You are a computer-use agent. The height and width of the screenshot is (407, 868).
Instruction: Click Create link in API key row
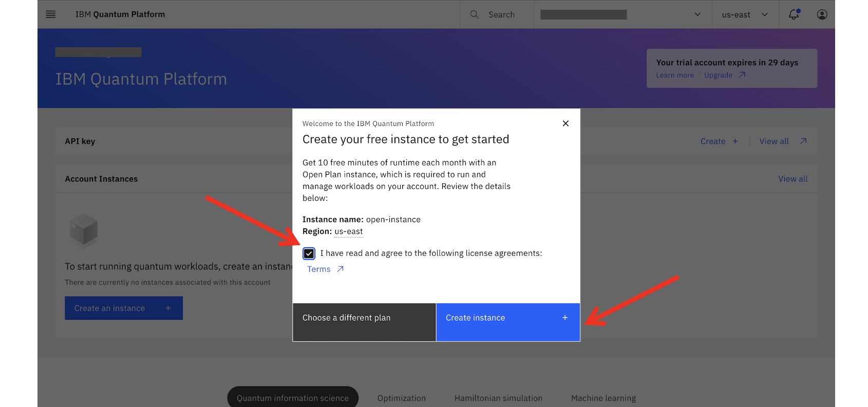pyautogui.click(x=713, y=141)
